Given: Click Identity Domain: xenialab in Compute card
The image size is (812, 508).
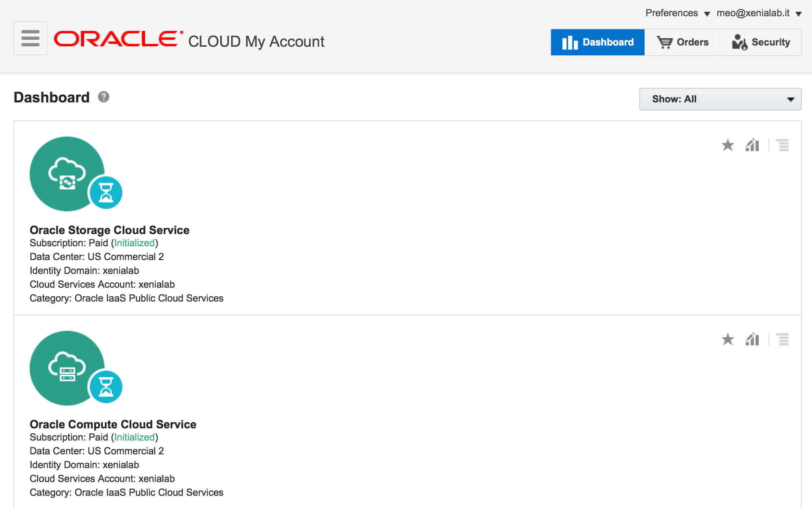Looking at the screenshot, I should point(84,465).
